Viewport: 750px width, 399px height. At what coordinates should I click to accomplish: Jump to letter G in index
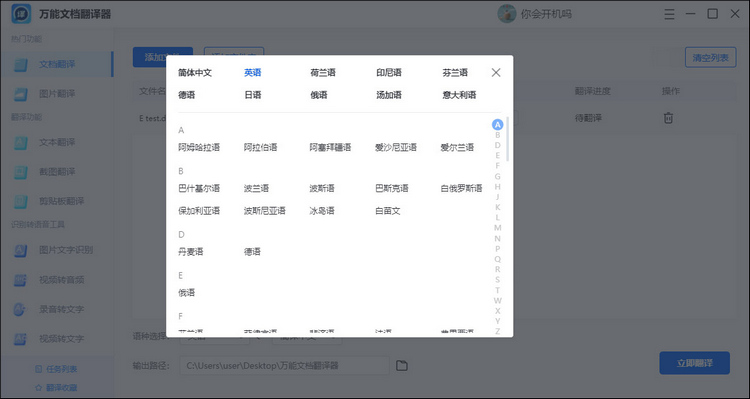point(497,177)
